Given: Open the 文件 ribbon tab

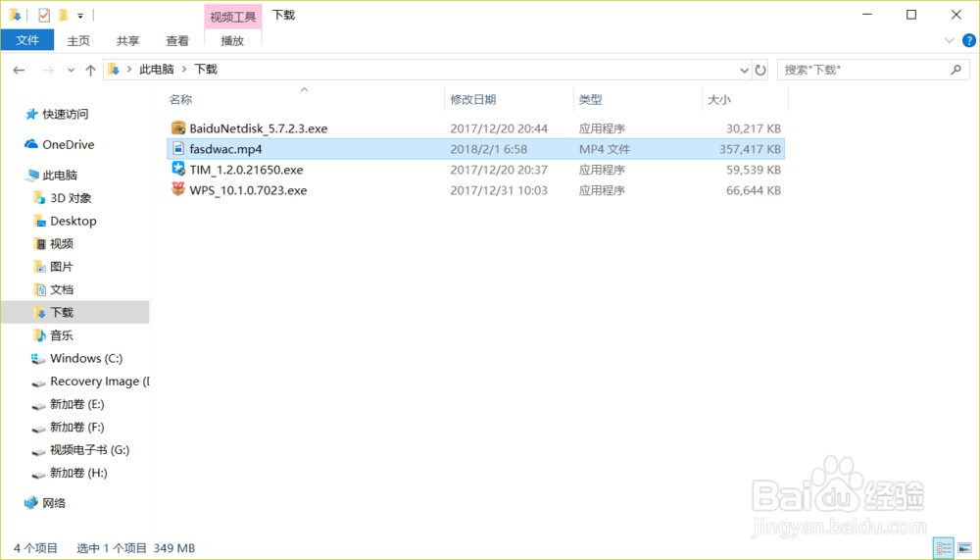Looking at the screenshot, I should [x=27, y=40].
